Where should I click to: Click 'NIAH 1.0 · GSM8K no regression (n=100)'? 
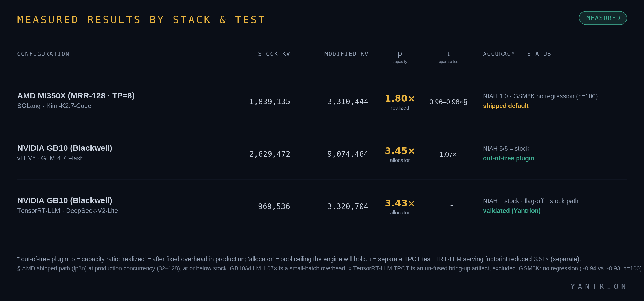540,96
